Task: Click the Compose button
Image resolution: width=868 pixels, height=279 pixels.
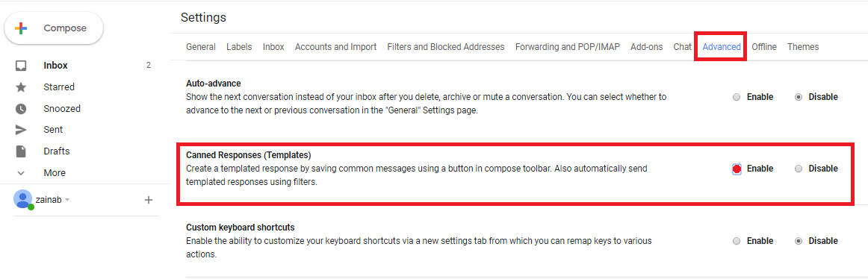Action: 54,28
